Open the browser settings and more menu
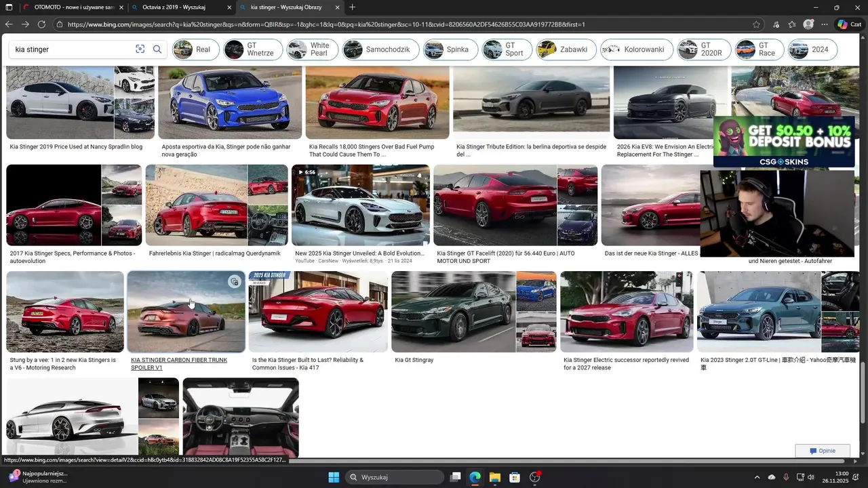Image resolution: width=868 pixels, height=488 pixels. tap(825, 24)
